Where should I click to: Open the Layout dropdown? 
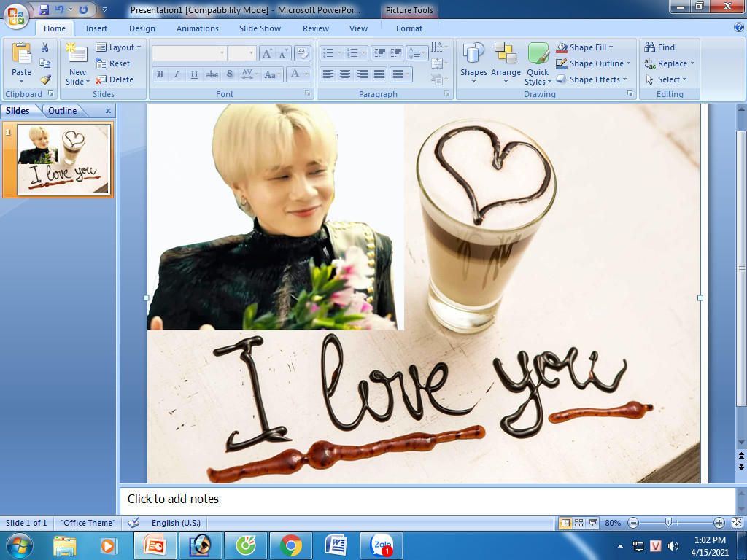click(x=119, y=47)
